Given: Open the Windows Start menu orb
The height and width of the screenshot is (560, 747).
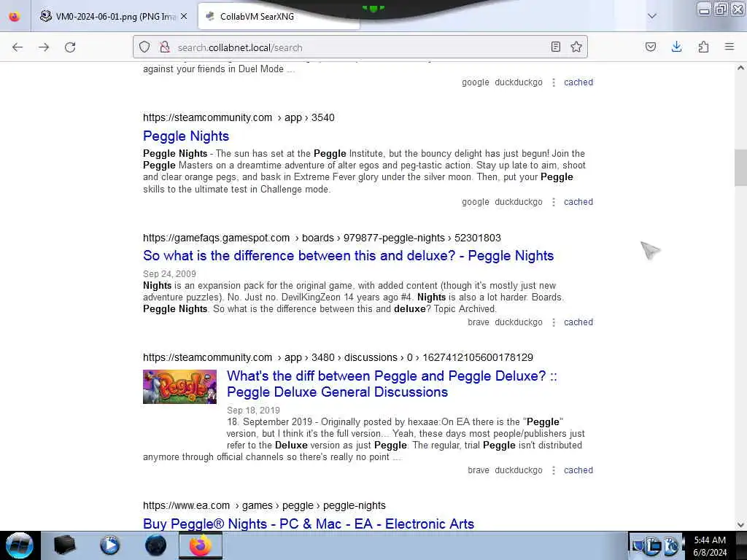Looking at the screenshot, I should [x=20, y=545].
